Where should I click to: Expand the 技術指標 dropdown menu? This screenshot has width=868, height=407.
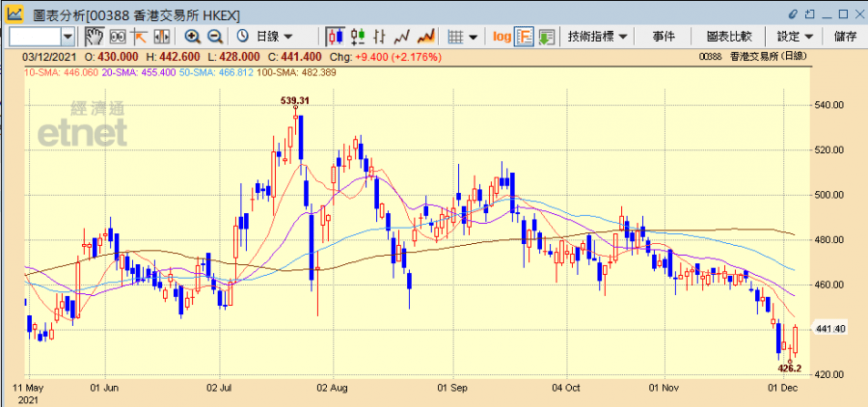point(598,37)
